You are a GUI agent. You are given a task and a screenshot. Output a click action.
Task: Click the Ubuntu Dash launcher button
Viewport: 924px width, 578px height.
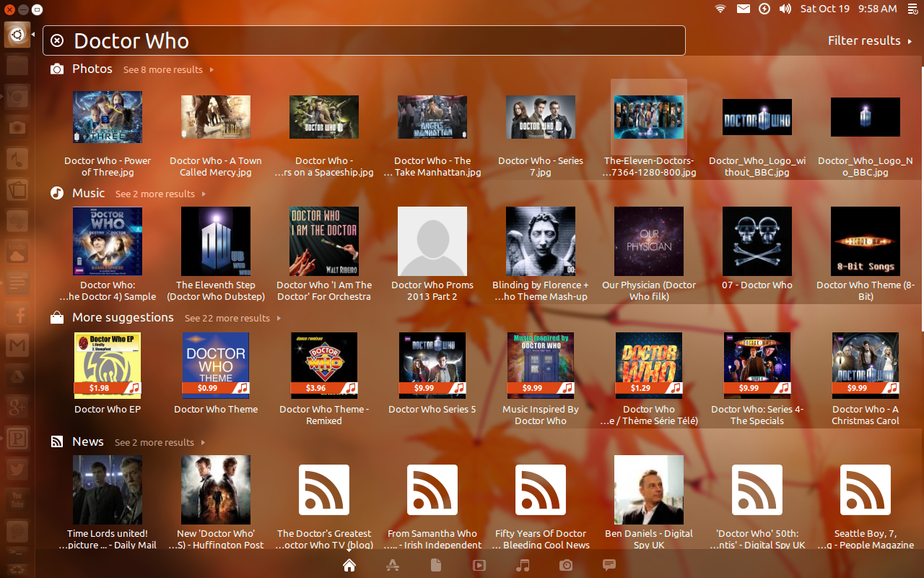pos(17,34)
